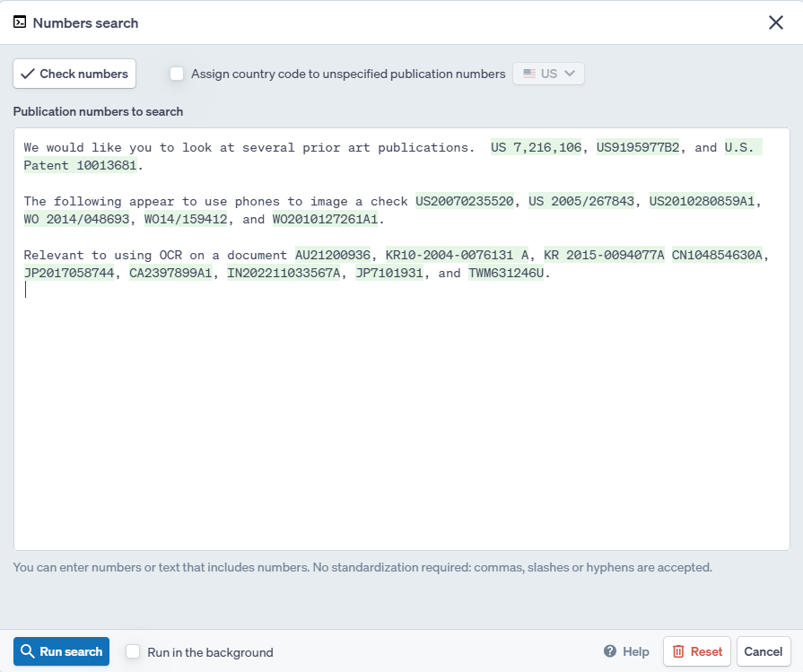Click the Reset button
The width and height of the screenshot is (803, 672).
[697, 651]
